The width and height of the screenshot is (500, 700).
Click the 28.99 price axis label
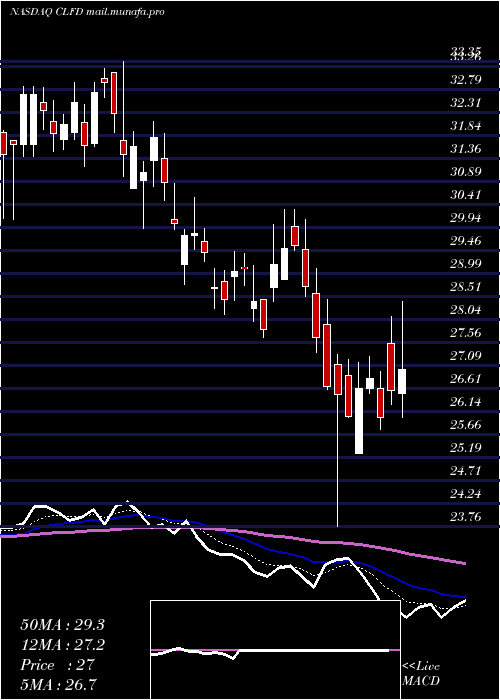click(x=465, y=263)
